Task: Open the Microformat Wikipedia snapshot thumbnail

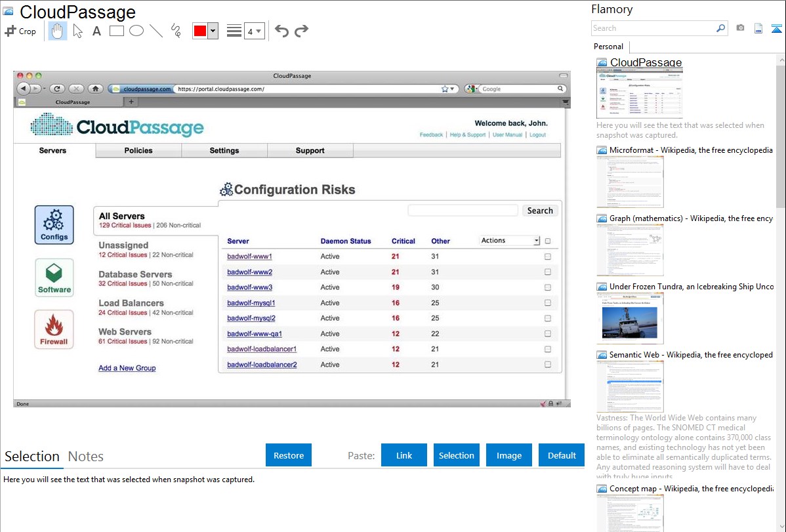Action: (x=630, y=182)
